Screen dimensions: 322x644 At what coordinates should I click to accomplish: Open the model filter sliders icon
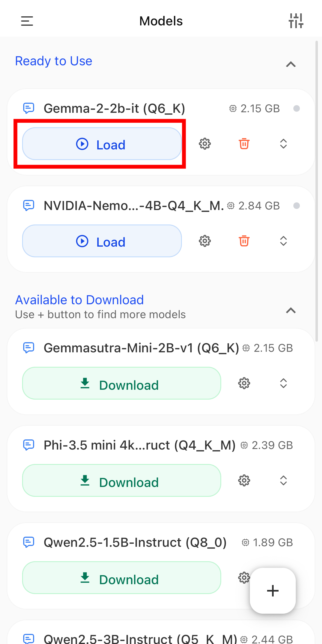[x=296, y=21]
